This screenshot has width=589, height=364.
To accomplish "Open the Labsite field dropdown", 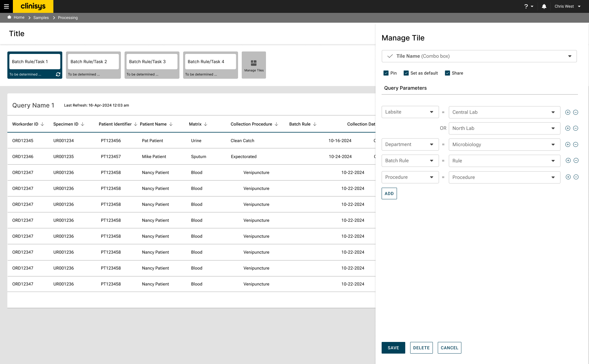I will coord(410,112).
